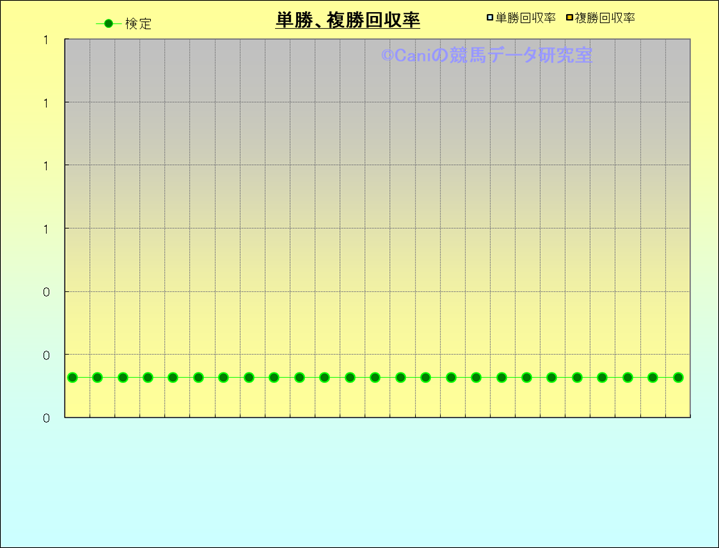Screen dimensions: 719x548
Task: Select the 単勝回収率 legend text
Action: click(x=526, y=18)
